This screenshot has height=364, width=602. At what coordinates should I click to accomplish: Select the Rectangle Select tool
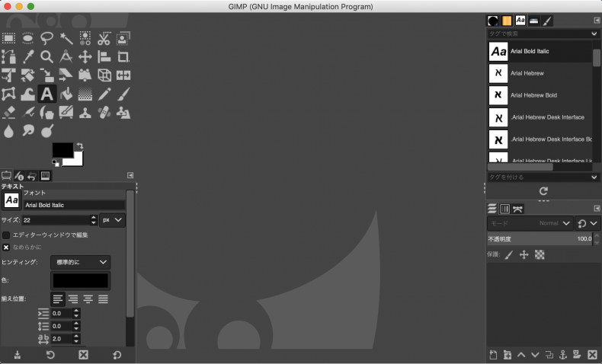8,38
